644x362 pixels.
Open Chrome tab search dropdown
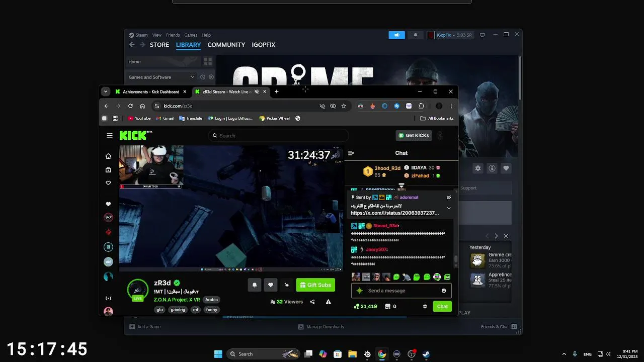coord(105,92)
